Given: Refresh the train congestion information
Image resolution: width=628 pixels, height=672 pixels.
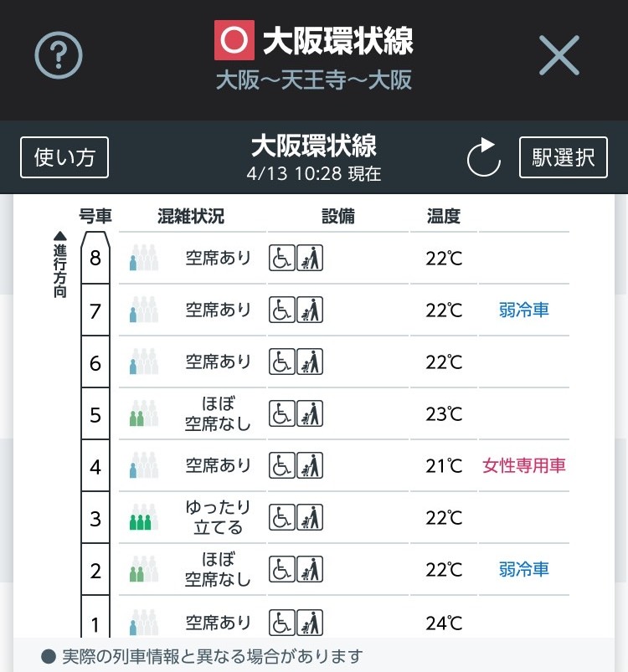Looking at the screenshot, I should coord(483,157).
